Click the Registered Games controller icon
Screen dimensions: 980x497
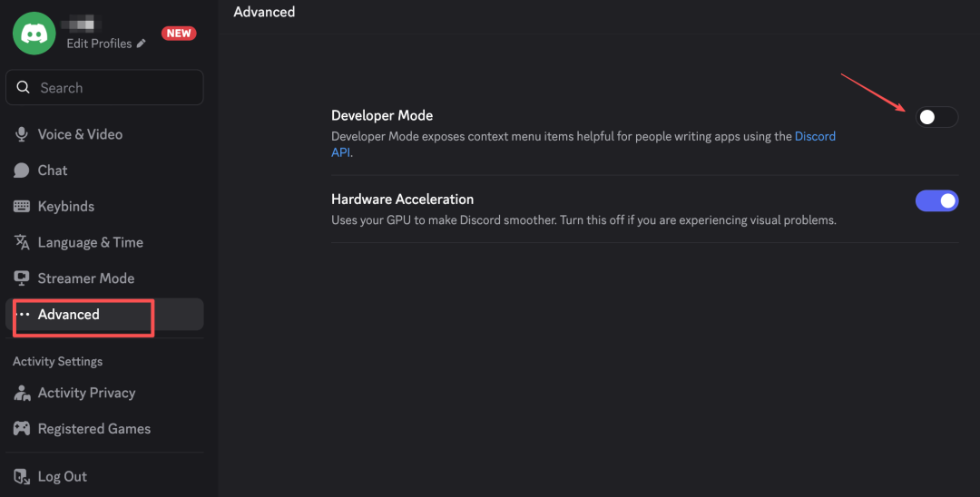click(x=22, y=429)
